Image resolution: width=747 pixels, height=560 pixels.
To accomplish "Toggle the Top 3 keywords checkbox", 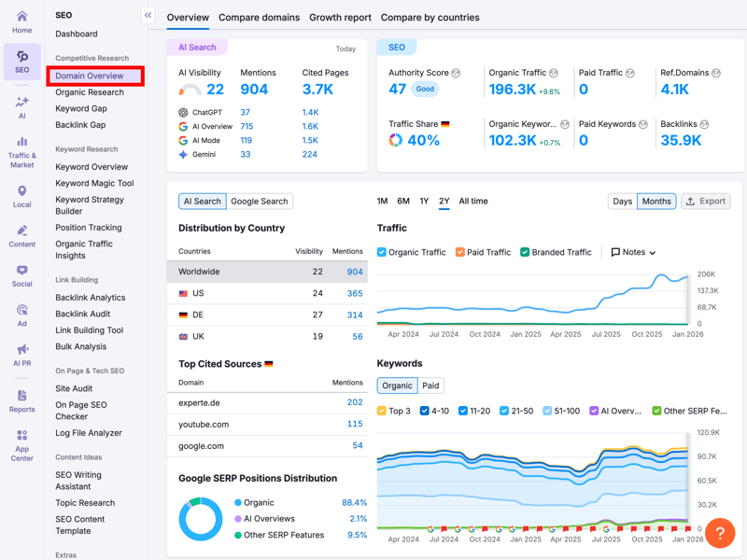I will coord(382,411).
